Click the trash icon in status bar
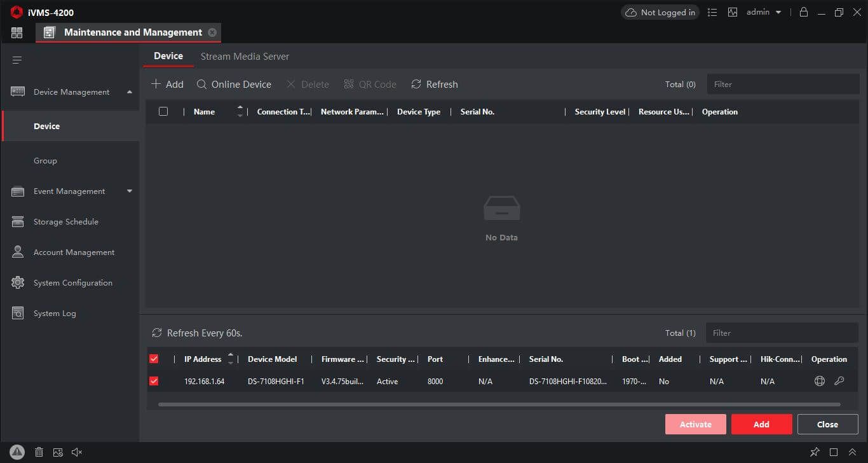The width and height of the screenshot is (868, 463). [39, 452]
